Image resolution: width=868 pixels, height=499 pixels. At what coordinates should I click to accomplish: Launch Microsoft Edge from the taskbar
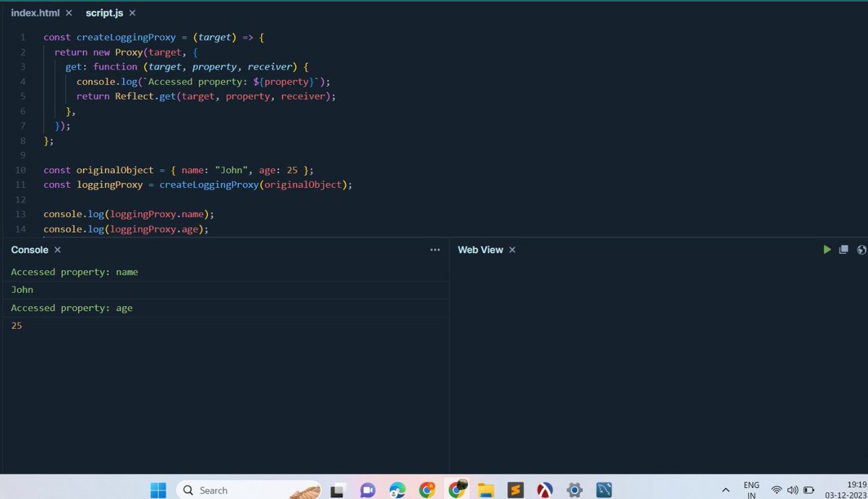tap(397, 490)
